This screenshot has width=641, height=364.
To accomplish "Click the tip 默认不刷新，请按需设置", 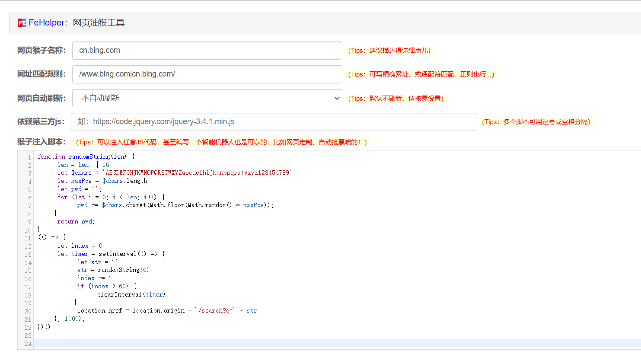I will [396, 99].
